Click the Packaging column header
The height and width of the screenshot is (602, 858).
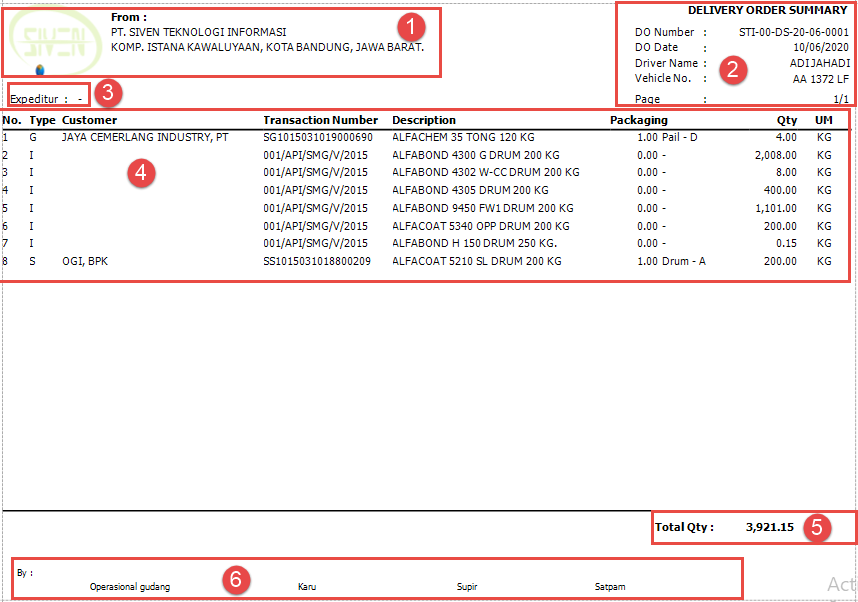click(639, 120)
